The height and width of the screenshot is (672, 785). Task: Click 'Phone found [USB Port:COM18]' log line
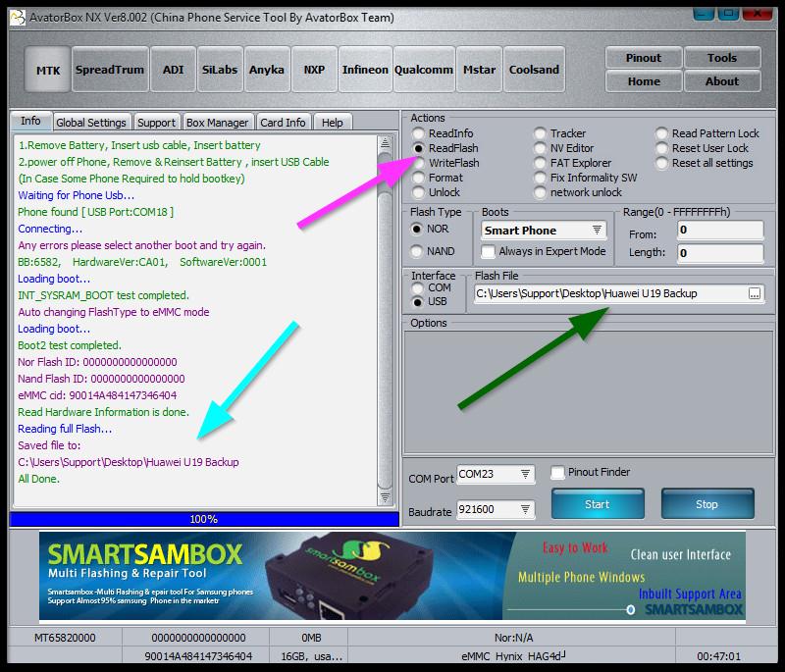(95, 212)
